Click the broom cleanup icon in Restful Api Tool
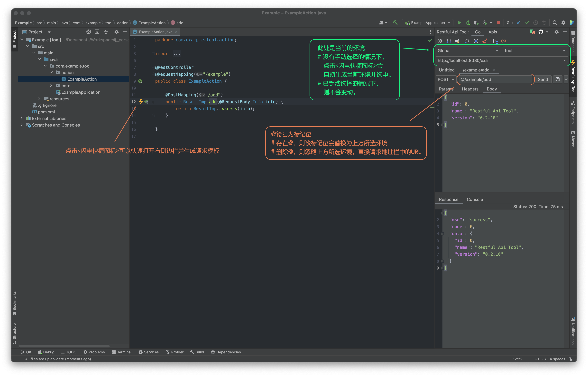This screenshot has width=588, height=376. pos(485,41)
